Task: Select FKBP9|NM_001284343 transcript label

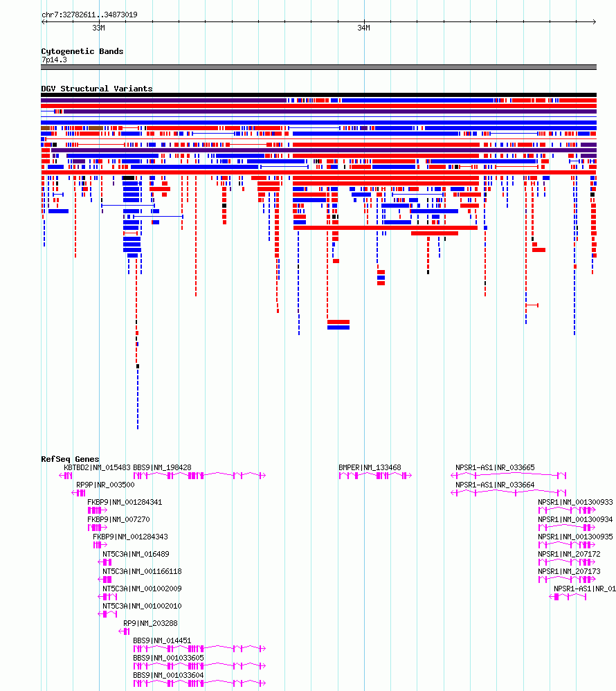Action: click(130, 537)
